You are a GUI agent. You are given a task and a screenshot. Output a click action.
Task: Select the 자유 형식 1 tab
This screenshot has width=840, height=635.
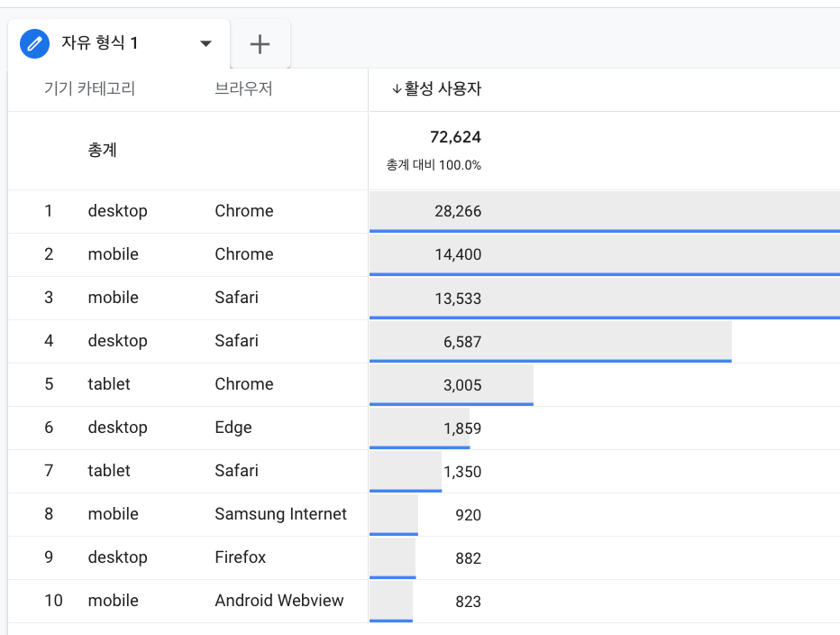tap(119, 43)
